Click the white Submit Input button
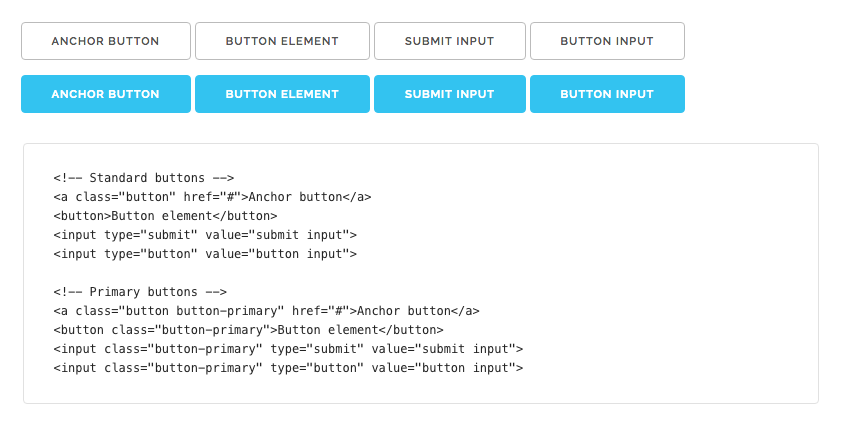The image size is (843, 429). (x=449, y=41)
